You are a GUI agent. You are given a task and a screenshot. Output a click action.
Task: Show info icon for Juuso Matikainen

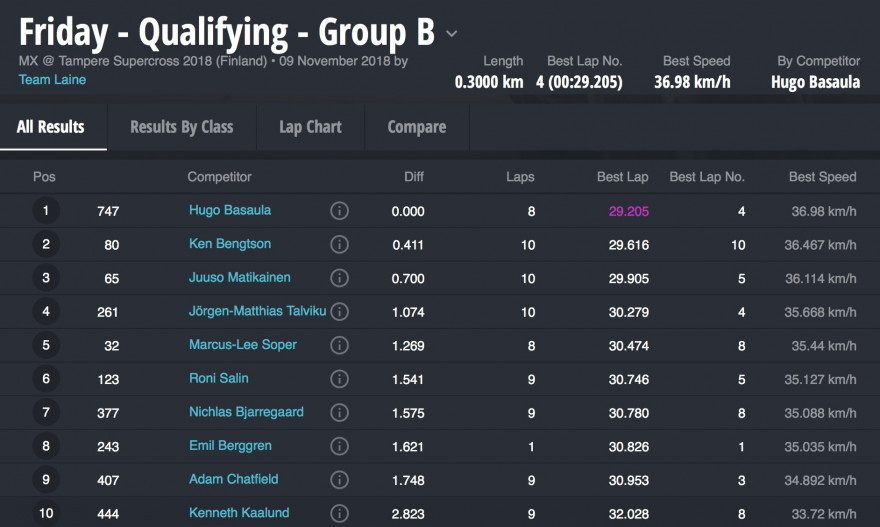coord(339,278)
